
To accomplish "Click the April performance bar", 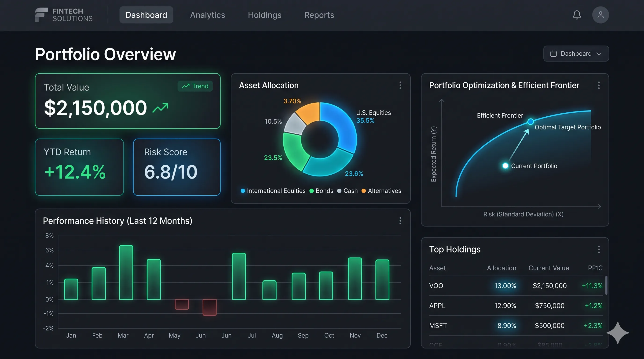I will 154,279.
